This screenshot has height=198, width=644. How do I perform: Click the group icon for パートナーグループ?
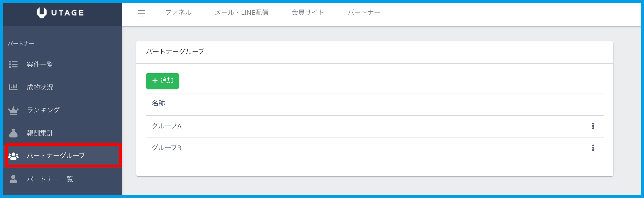[x=13, y=156]
